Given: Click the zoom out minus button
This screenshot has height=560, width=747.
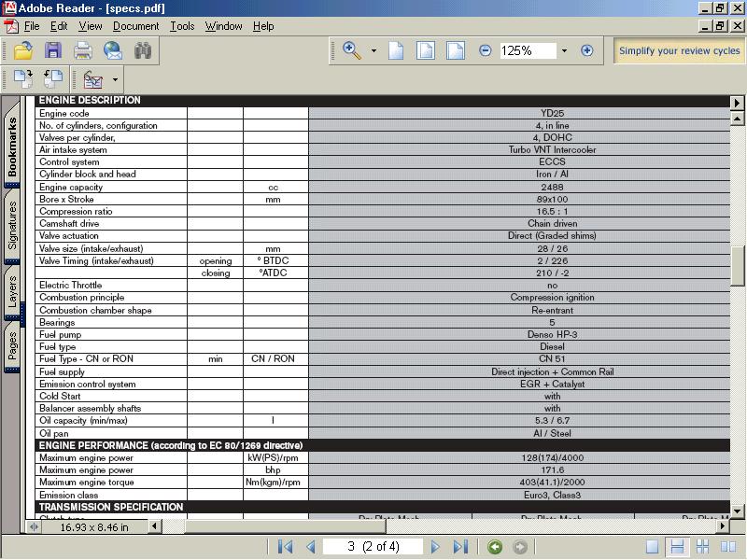Looking at the screenshot, I should coord(486,50).
